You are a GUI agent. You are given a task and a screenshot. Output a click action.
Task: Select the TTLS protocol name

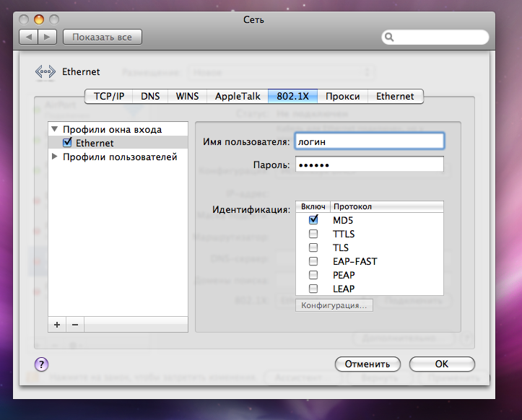[x=344, y=234]
